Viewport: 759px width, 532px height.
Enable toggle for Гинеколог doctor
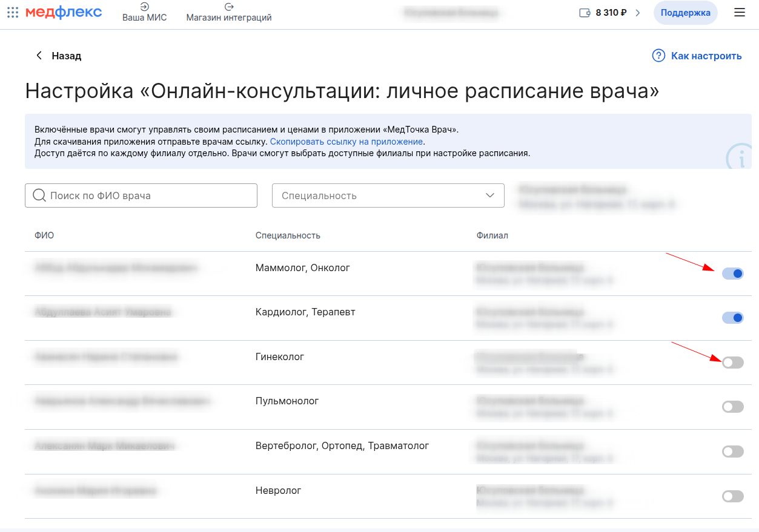coord(732,363)
